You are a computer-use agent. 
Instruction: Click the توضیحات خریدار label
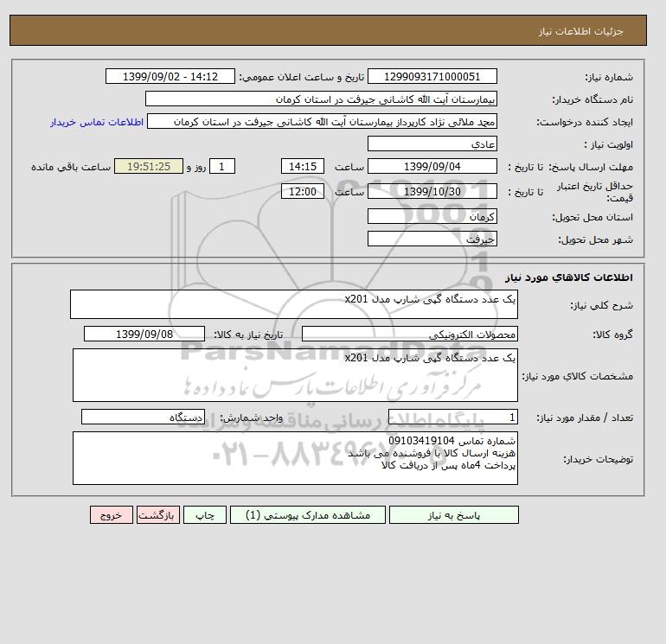(598, 459)
